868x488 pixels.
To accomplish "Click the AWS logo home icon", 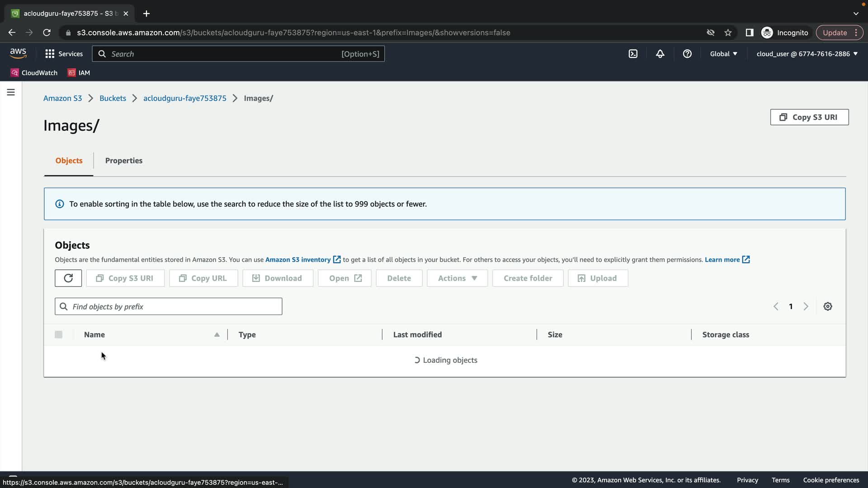I will point(18,53).
